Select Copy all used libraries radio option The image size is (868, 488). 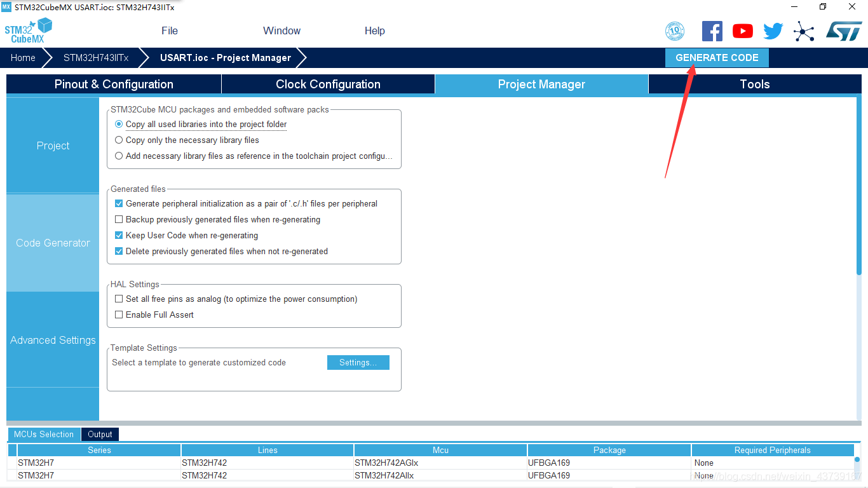pos(119,124)
